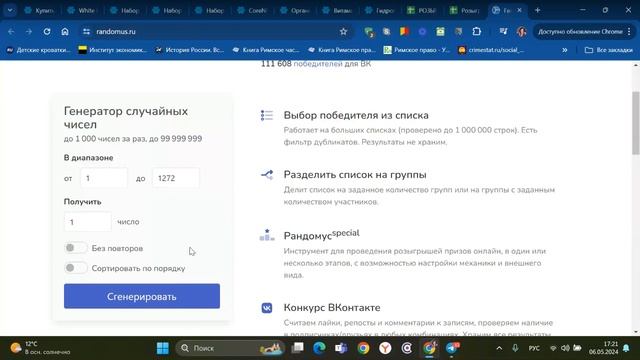This screenshot has height=360, width=640.
Task: Switch to the РОЗЫ spreadsheet tab
Action: pos(422,10)
